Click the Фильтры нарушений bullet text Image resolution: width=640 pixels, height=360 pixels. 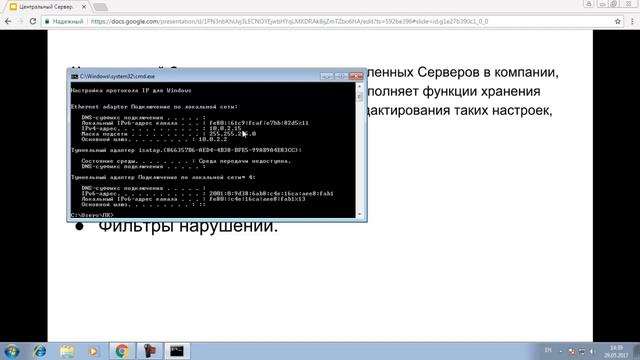188,226
